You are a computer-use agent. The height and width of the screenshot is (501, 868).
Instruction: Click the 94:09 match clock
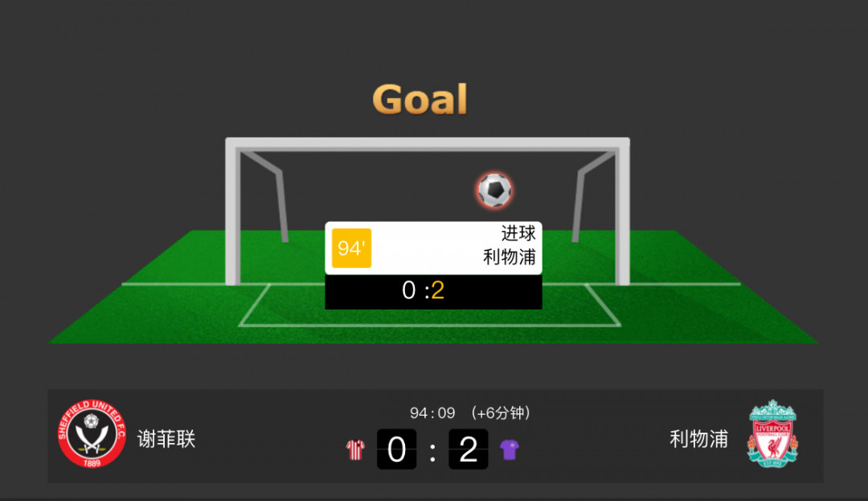(432, 413)
